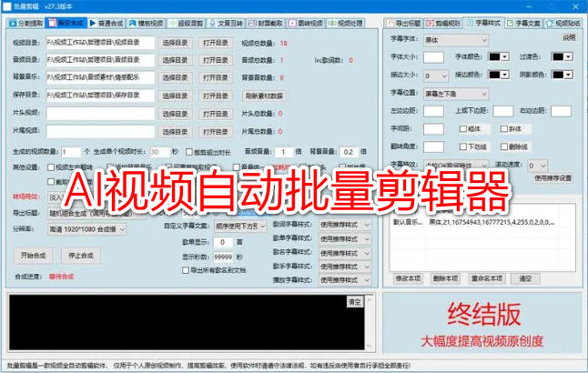Click the 片头视频 empty path field
588x373 pixels.
tap(100, 114)
